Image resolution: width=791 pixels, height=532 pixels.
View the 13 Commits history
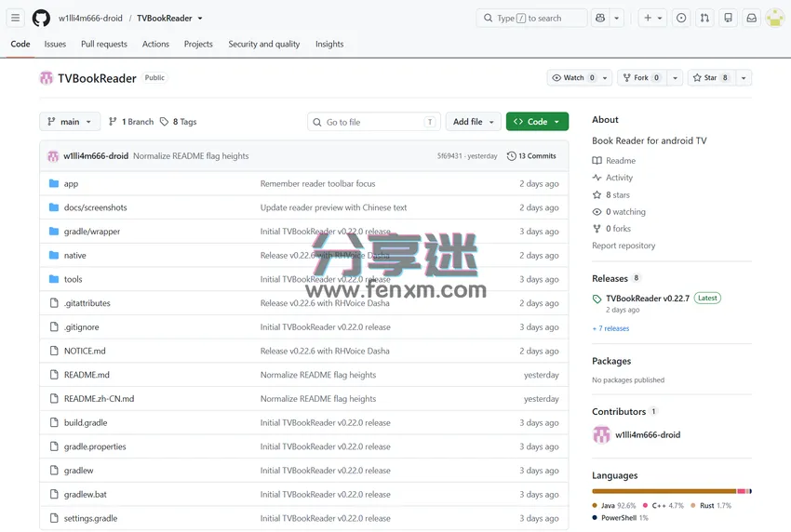pyautogui.click(x=531, y=156)
